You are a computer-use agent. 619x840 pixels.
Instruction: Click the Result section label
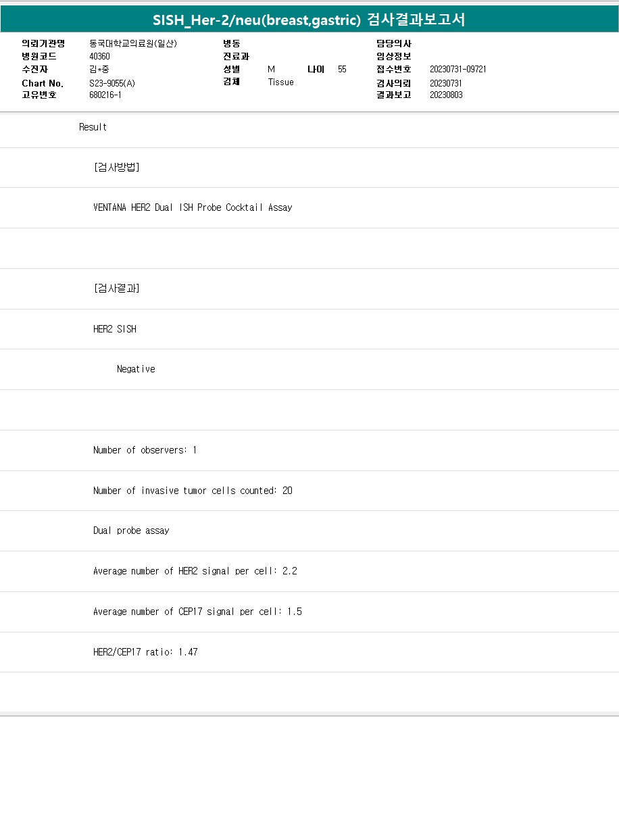(93, 127)
